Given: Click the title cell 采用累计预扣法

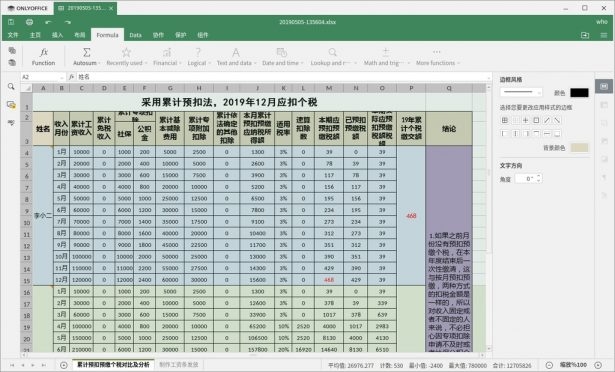Looking at the screenshot, I should 229,102.
